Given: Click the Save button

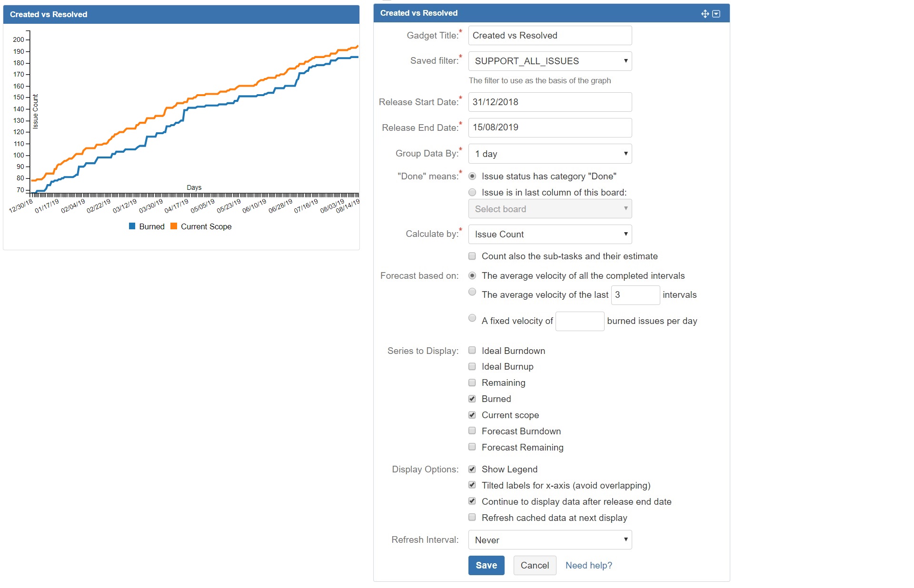Looking at the screenshot, I should 486,565.
